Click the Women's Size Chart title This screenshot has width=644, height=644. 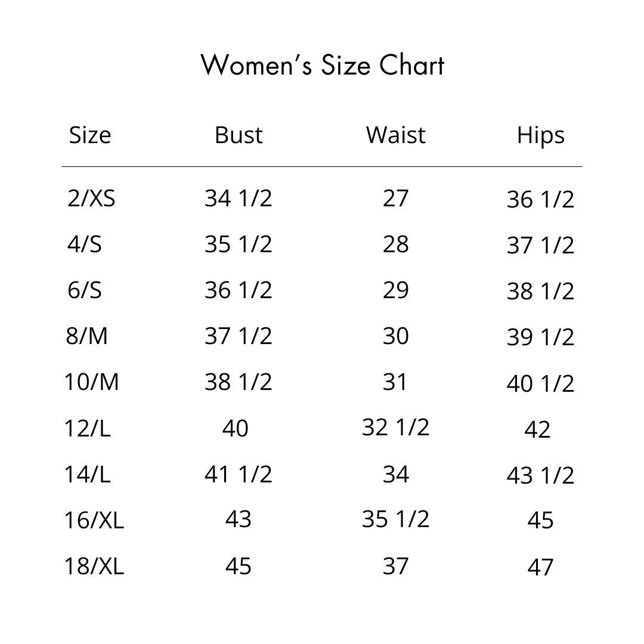coord(322,65)
